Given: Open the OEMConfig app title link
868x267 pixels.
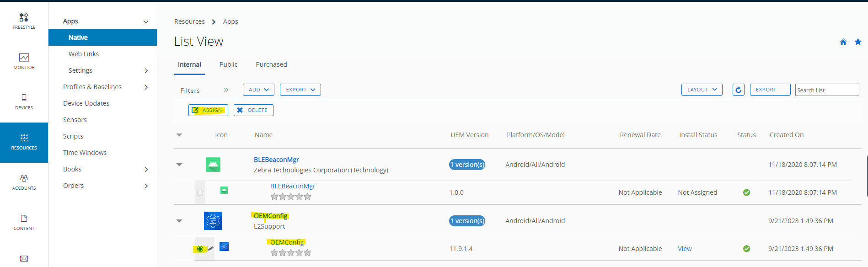Looking at the screenshot, I should point(270,216).
